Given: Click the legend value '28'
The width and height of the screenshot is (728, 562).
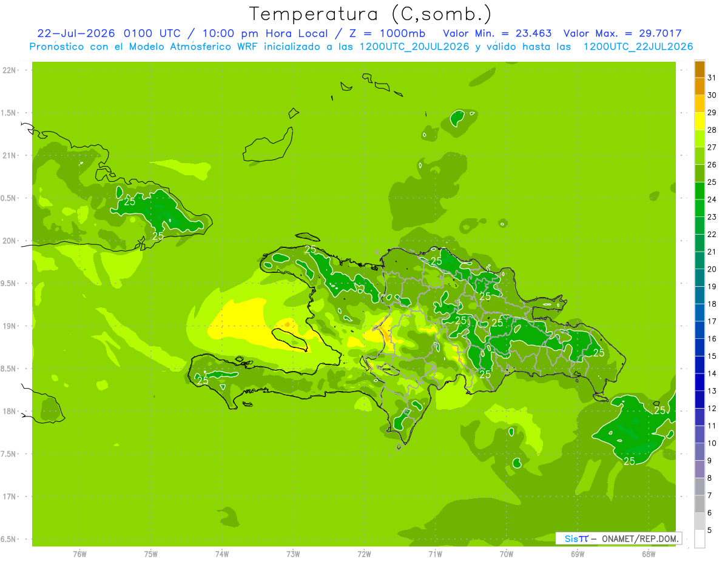Looking at the screenshot, I should click(712, 130).
